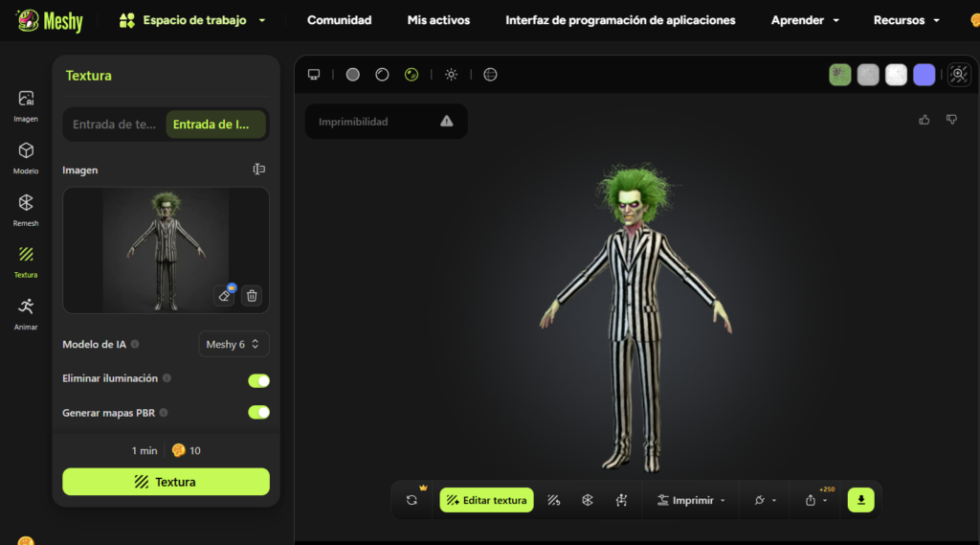
Task: Toggle the wireframe globe icon
Action: click(x=491, y=75)
